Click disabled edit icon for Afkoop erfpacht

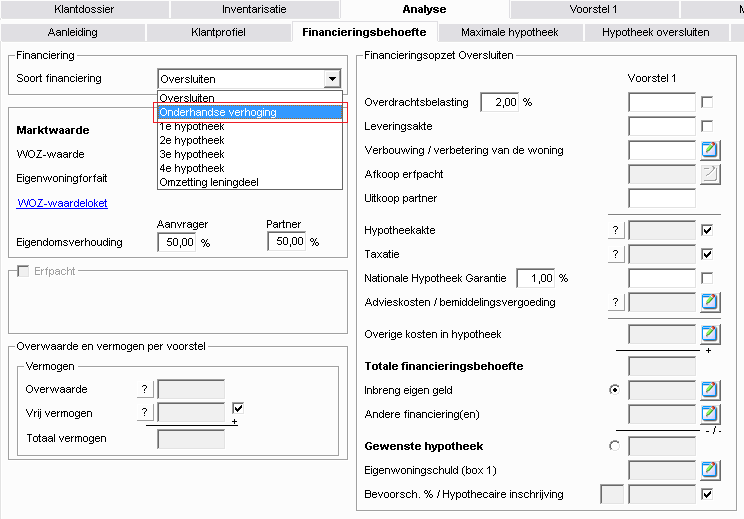[710, 174]
